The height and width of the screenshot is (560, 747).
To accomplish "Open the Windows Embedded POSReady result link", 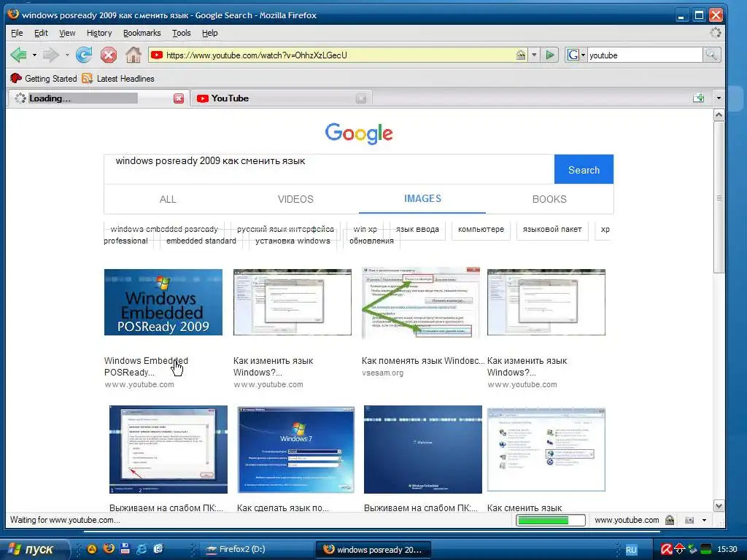I will (146, 366).
